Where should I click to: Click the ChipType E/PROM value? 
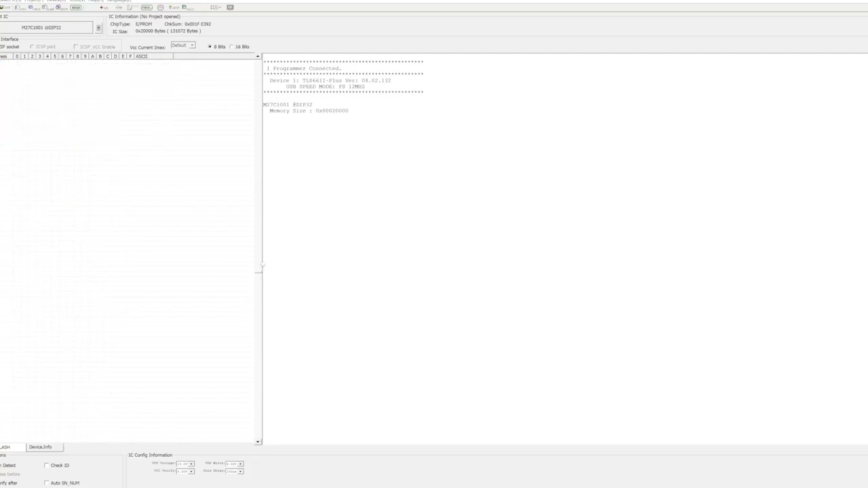click(x=144, y=24)
